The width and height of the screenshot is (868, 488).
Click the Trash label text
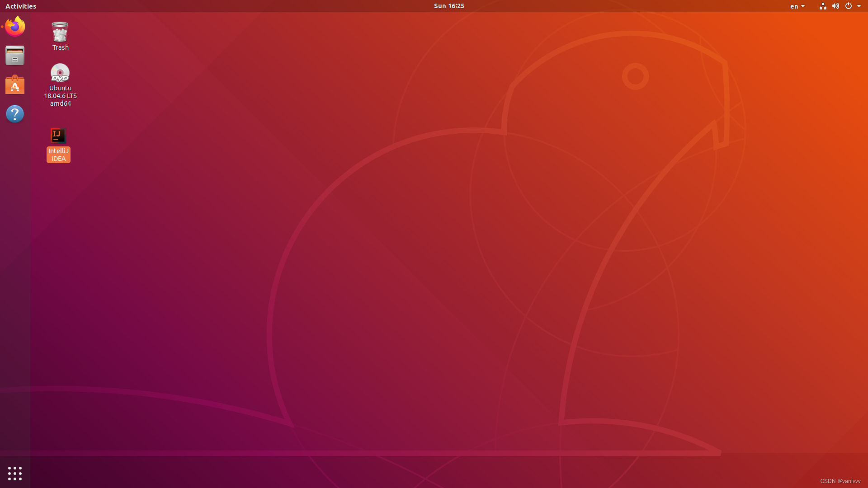[x=60, y=47]
